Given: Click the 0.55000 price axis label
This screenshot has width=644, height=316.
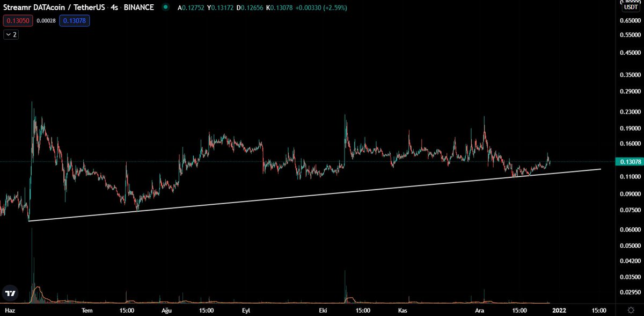Looking at the screenshot, I should tap(630, 35).
